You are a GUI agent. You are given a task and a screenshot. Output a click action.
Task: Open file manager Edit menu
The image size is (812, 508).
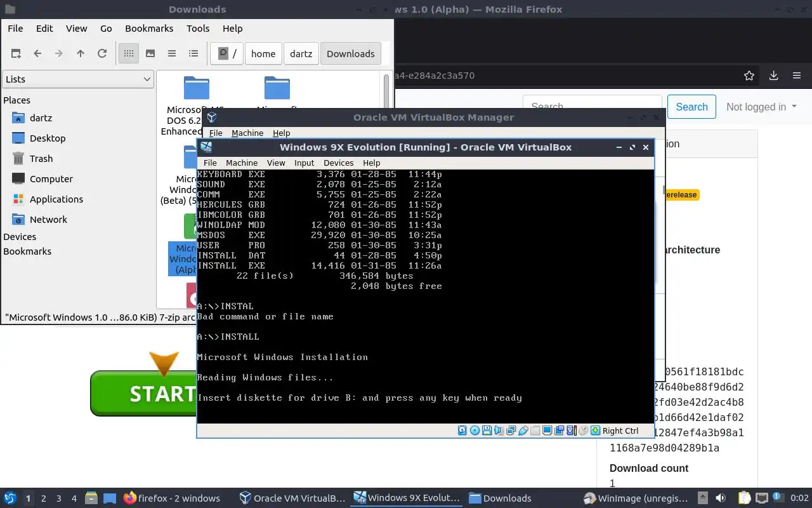[x=44, y=28]
